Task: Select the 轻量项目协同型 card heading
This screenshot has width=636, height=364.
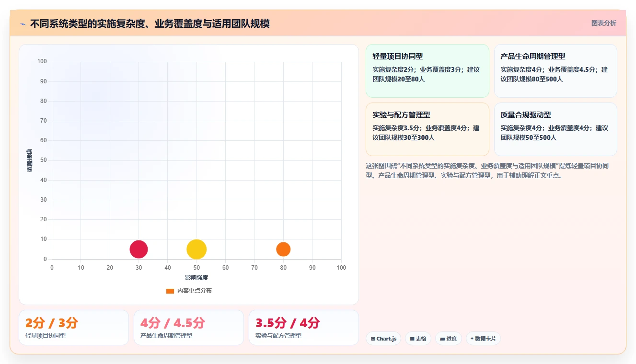Action: [397, 57]
